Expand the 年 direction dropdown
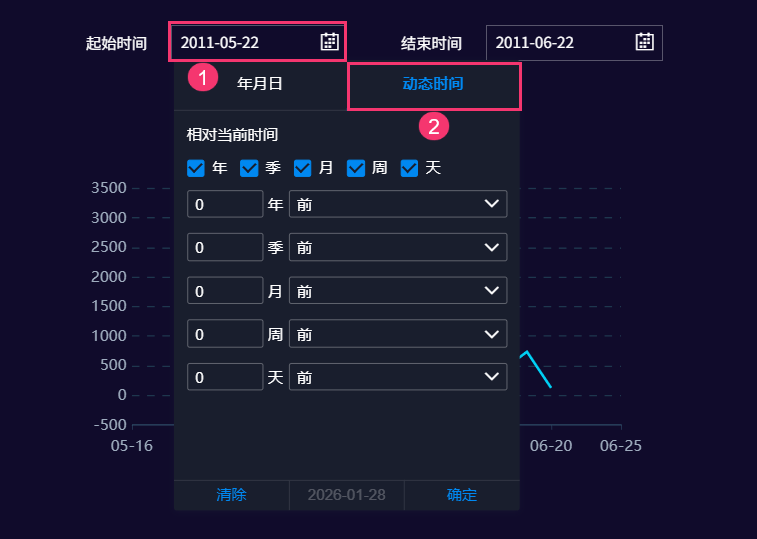This screenshot has height=539, width=757. 398,204
